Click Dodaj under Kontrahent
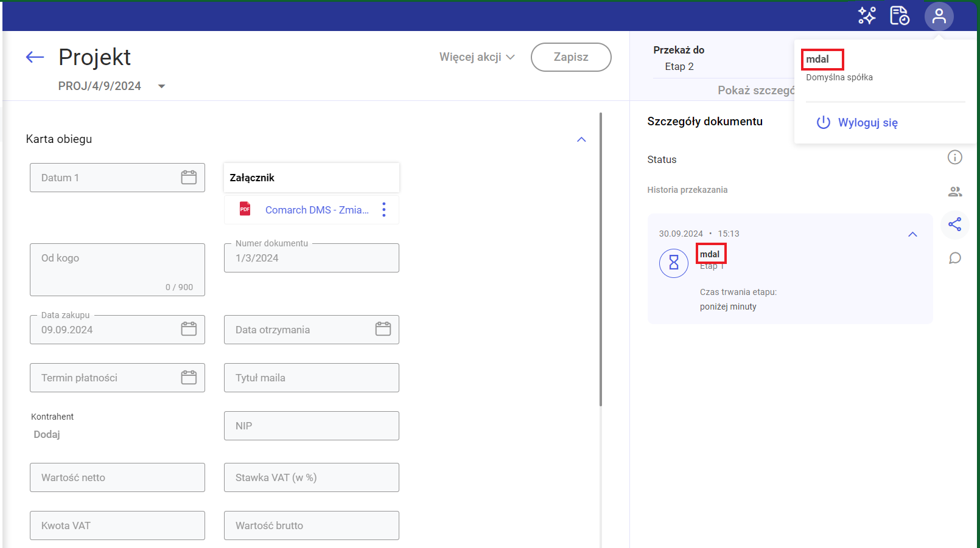Image resolution: width=980 pixels, height=548 pixels. point(47,434)
